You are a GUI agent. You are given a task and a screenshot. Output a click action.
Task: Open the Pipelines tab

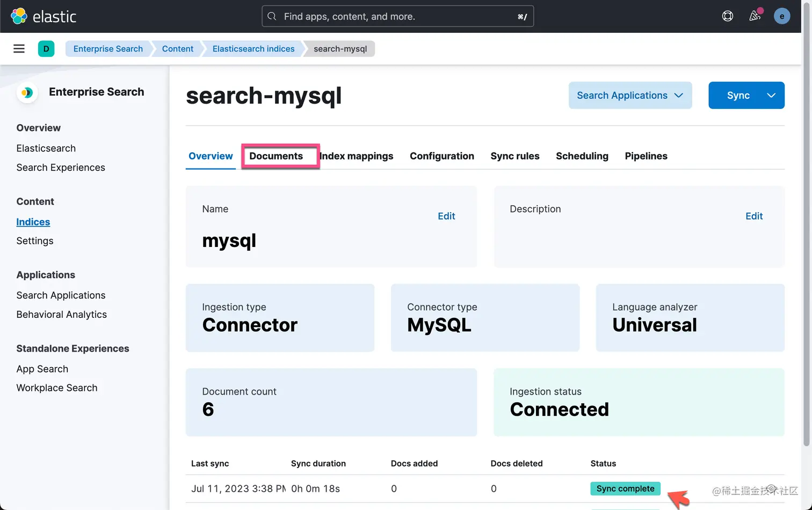646,156
